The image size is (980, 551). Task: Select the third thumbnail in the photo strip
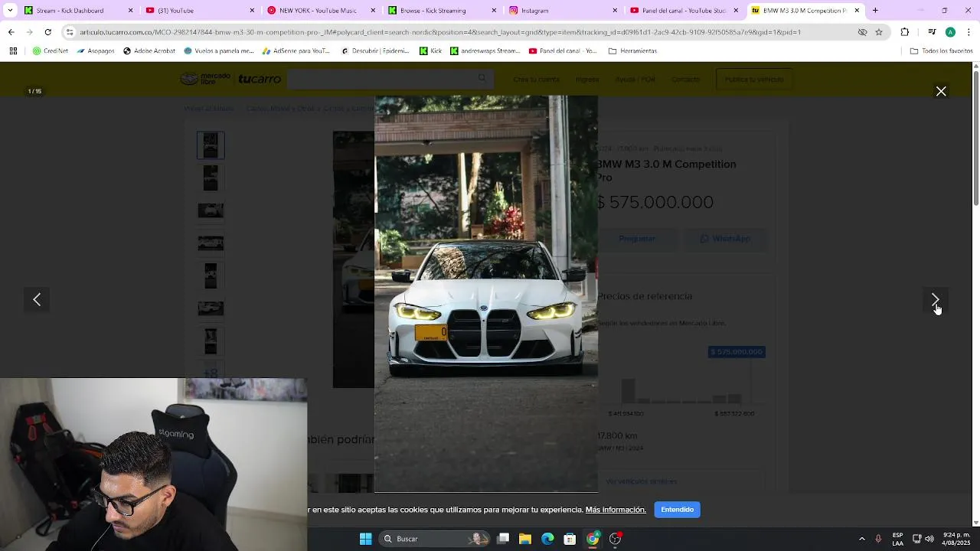coord(211,210)
